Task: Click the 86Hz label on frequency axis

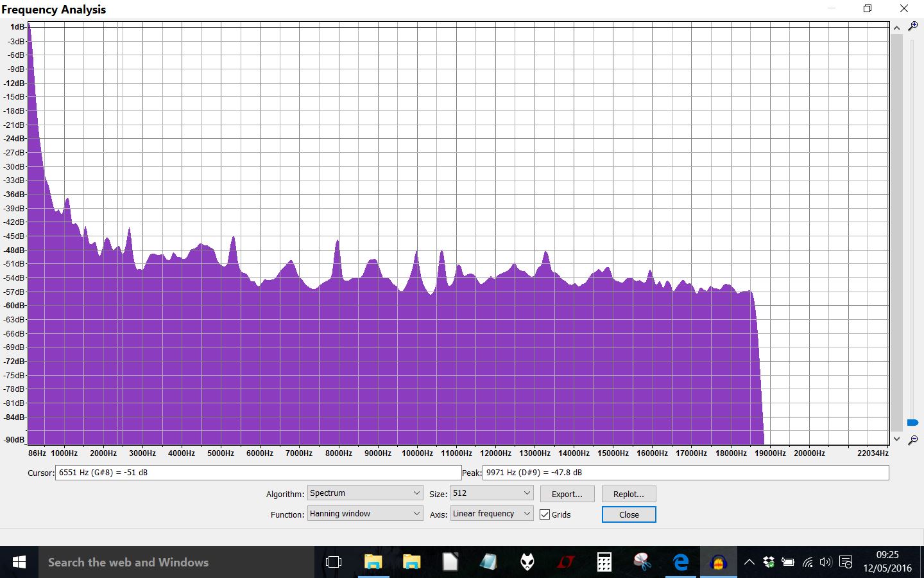Action: (37, 453)
